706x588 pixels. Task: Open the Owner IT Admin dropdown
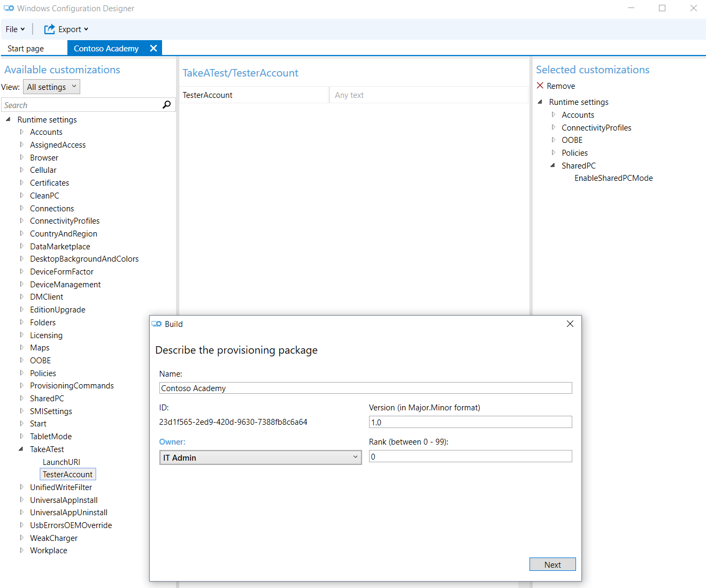point(260,457)
